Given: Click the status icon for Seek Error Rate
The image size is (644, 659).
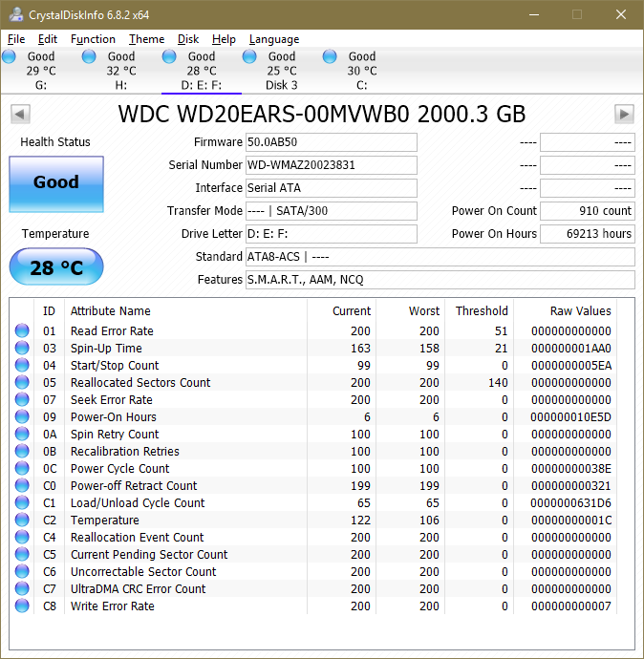Looking at the screenshot, I should (22, 399).
